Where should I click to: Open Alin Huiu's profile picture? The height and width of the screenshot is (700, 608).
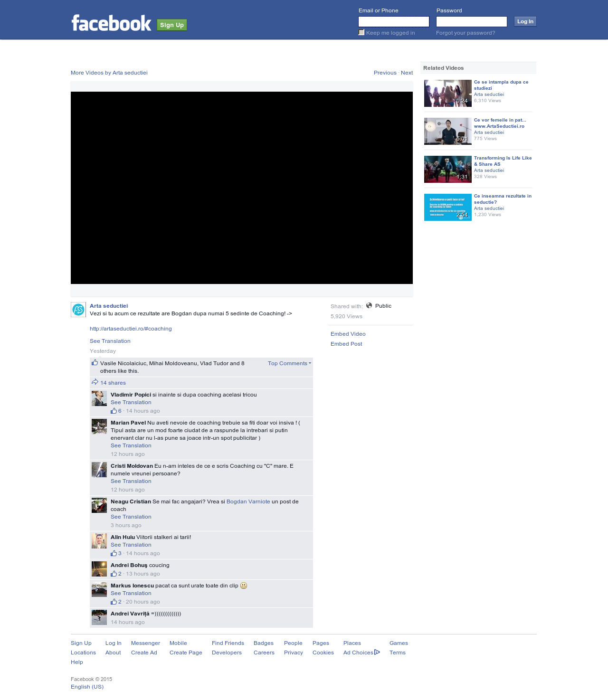click(x=99, y=541)
